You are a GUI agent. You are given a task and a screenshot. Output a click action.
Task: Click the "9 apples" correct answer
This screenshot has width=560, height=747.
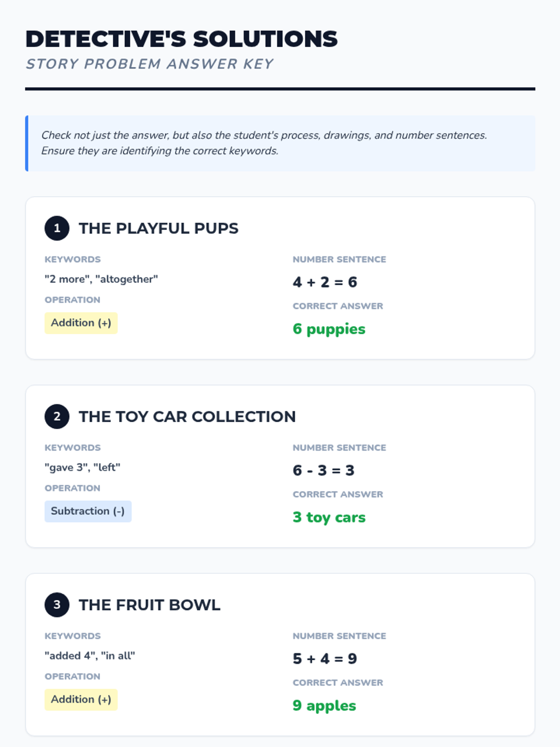pyautogui.click(x=324, y=705)
